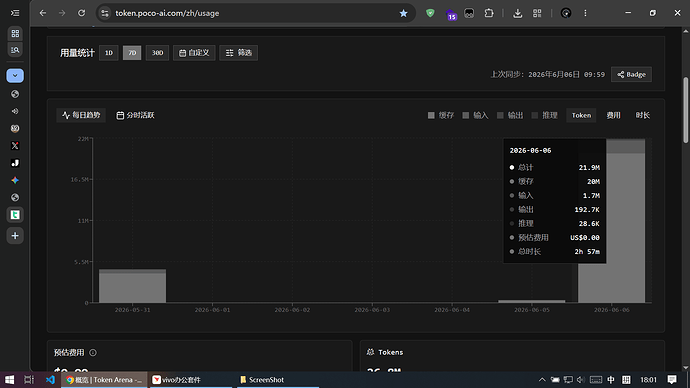The height and width of the screenshot is (388, 690).
Task: Open the browser profile avatar
Action: coord(566,13)
